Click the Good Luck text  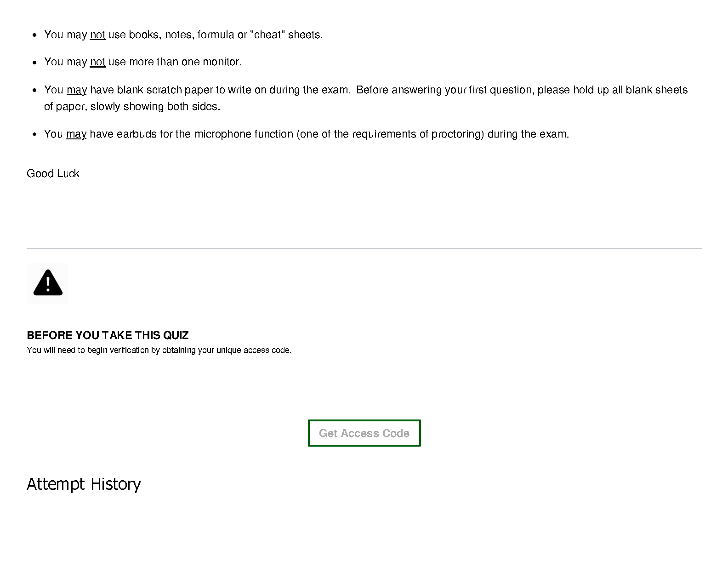click(x=53, y=173)
